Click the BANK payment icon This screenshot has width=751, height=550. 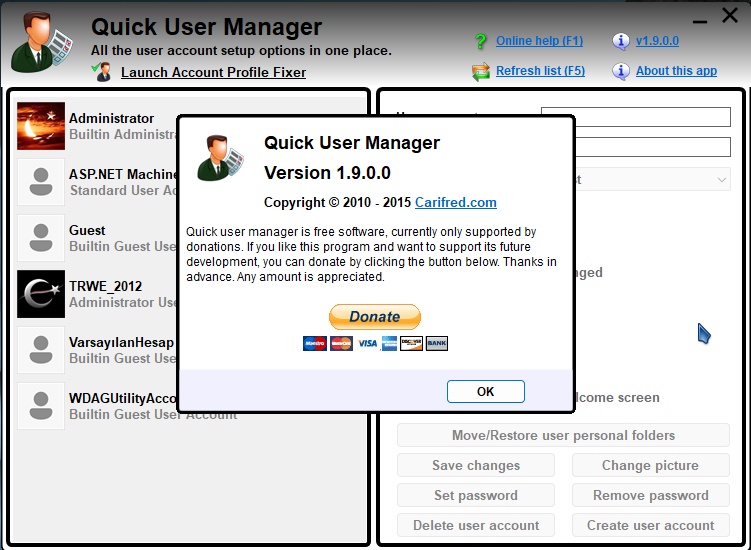pyautogui.click(x=437, y=344)
